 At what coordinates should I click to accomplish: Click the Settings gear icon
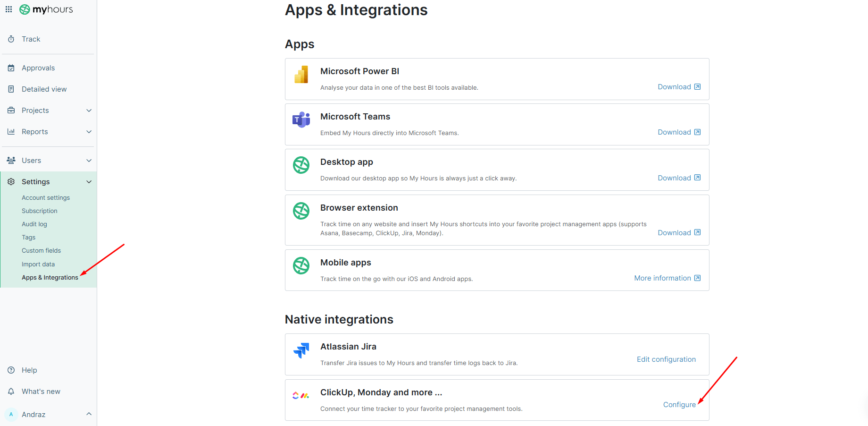pos(11,182)
